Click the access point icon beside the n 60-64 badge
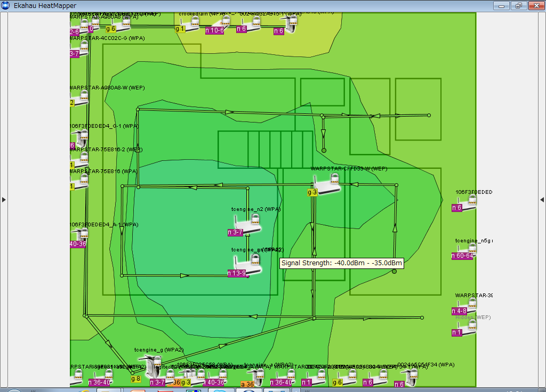This screenshot has height=392, width=546. click(x=467, y=250)
